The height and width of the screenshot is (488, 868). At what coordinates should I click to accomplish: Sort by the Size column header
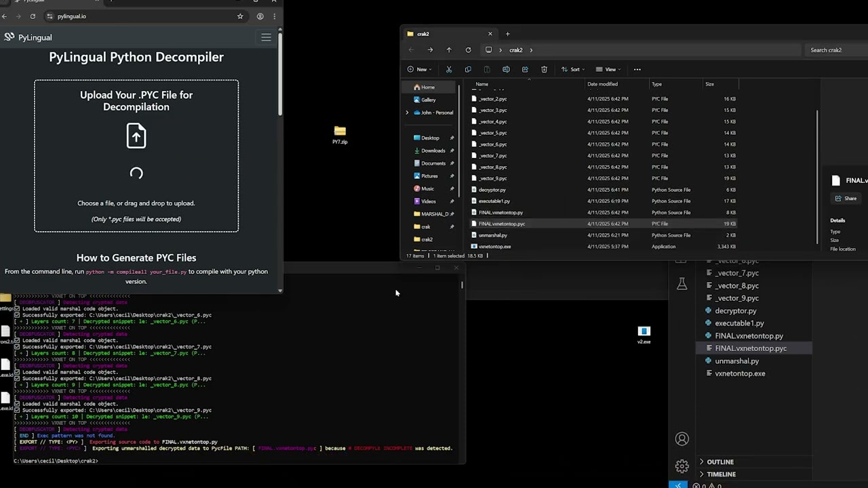709,84
